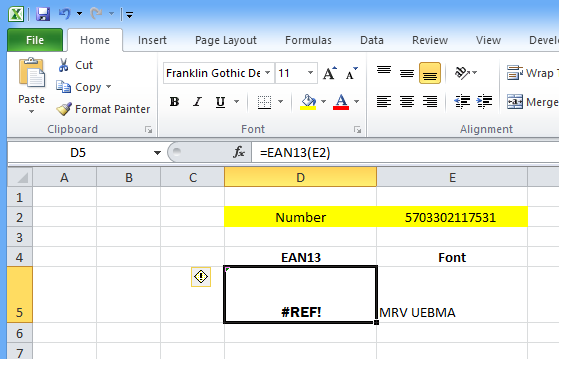Viewport: 562px width, 365px height.
Task: Open the Font dialog launcher
Action: click(x=357, y=130)
